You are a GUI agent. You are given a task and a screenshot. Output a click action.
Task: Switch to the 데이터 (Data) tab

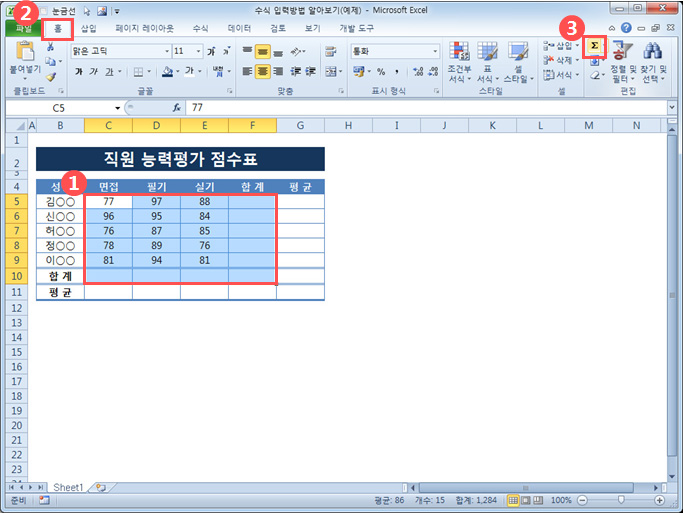pyautogui.click(x=240, y=29)
